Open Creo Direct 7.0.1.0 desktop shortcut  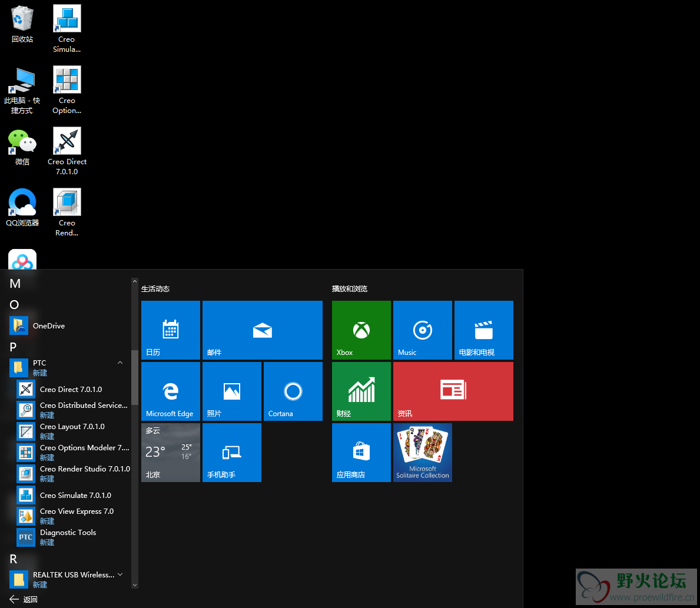coord(67,151)
